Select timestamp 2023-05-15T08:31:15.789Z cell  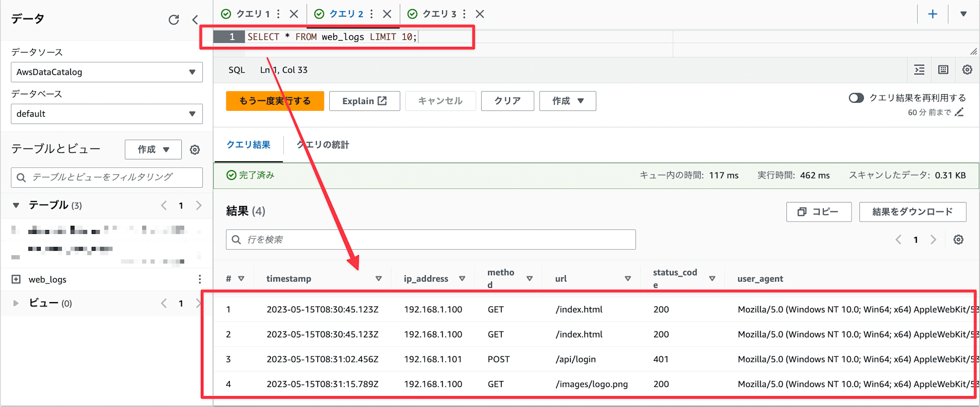322,384
